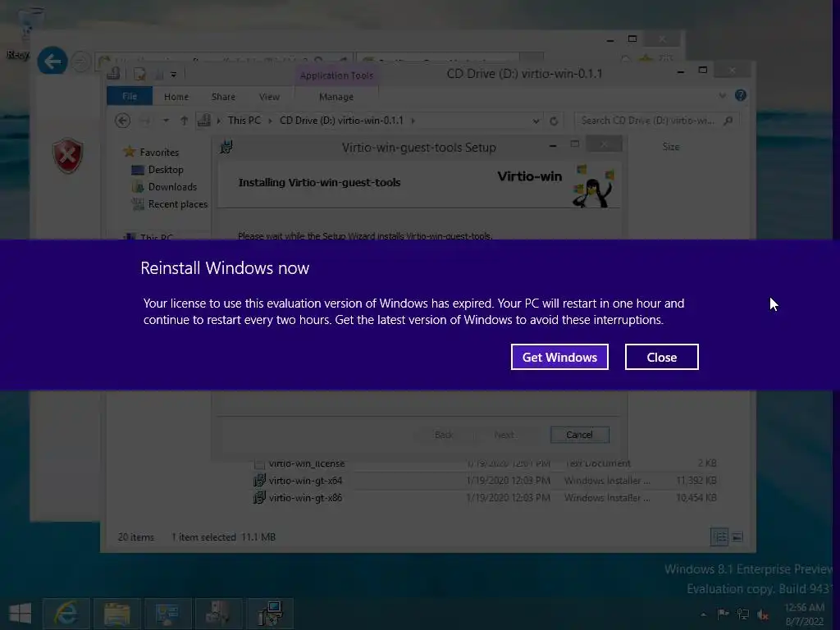Expand the address bar history dropdown

pyautogui.click(x=536, y=121)
